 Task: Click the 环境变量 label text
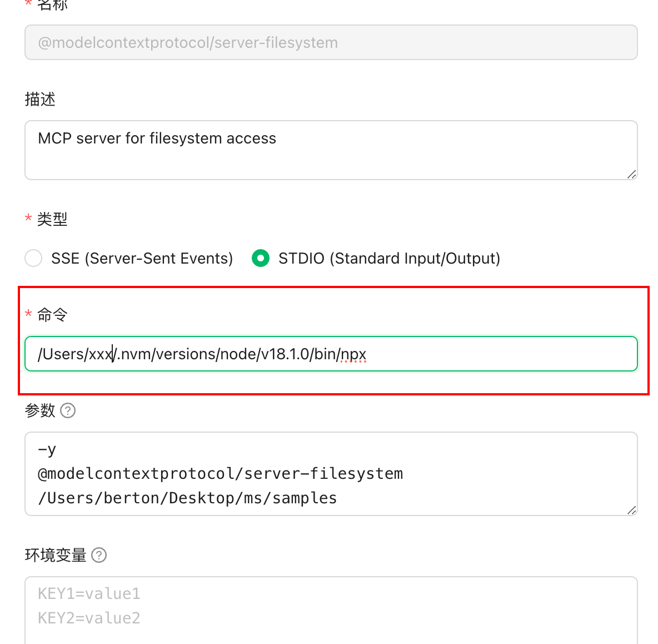(x=56, y=555)
